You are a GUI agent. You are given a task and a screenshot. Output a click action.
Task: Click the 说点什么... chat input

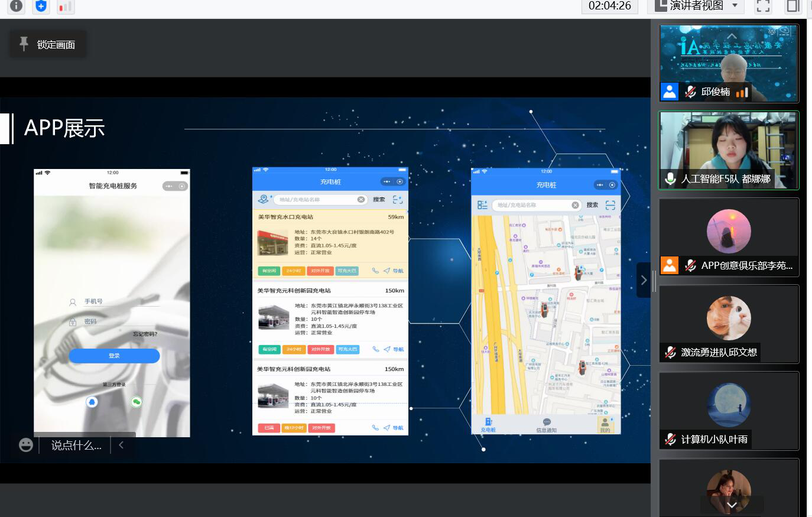tap(76, 445)
